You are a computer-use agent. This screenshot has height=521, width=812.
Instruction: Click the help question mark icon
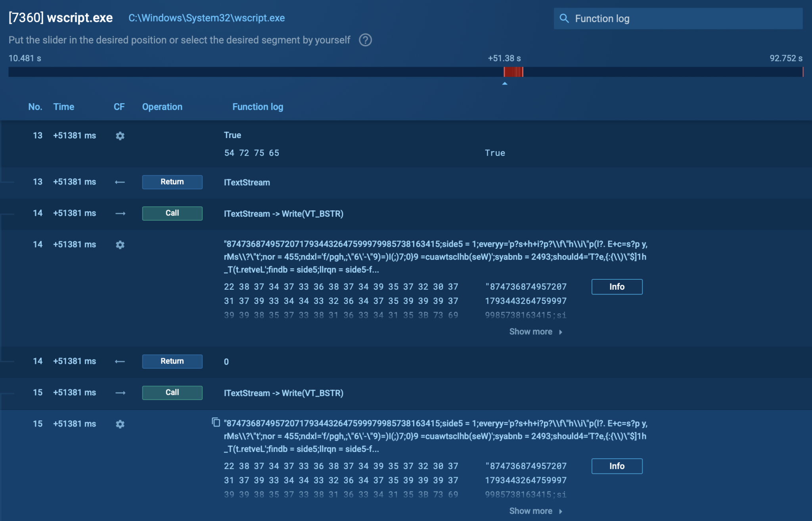tap(365, 40)
